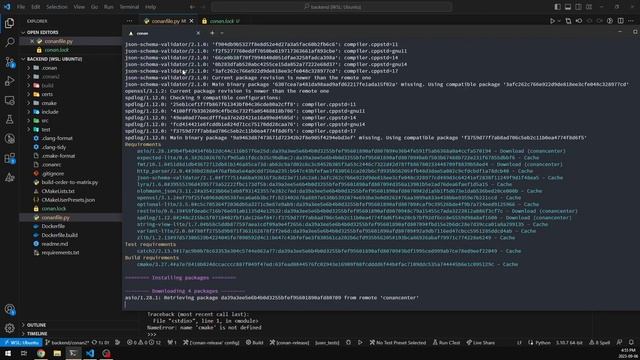Close the conanfile.py editor tab

pos(191,21)
